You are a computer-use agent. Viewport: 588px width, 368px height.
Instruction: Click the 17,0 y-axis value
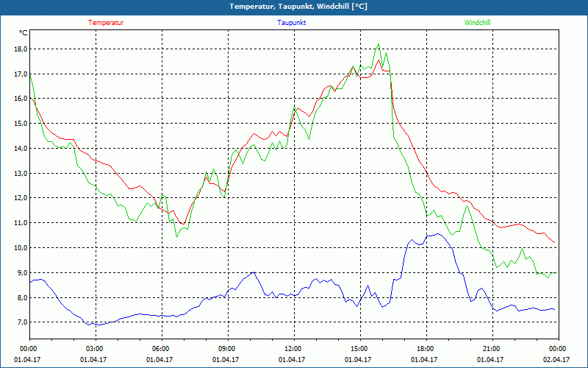21,74
